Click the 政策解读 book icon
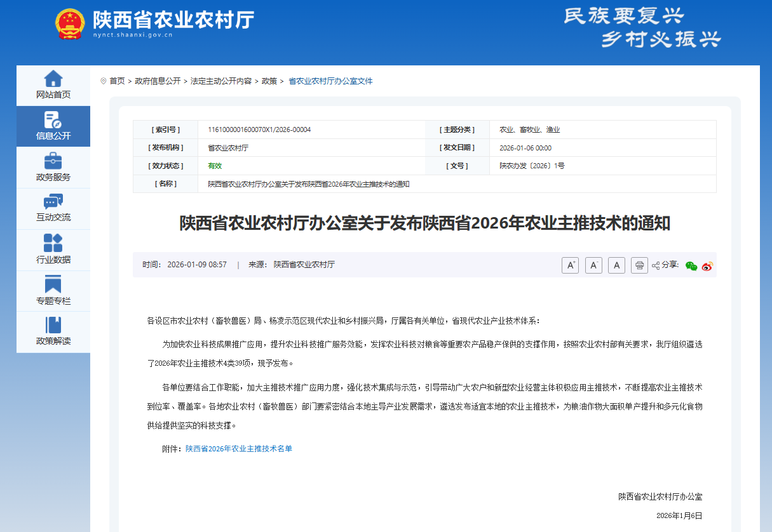This screenshot has width=772, height=532. click(53, 325)
